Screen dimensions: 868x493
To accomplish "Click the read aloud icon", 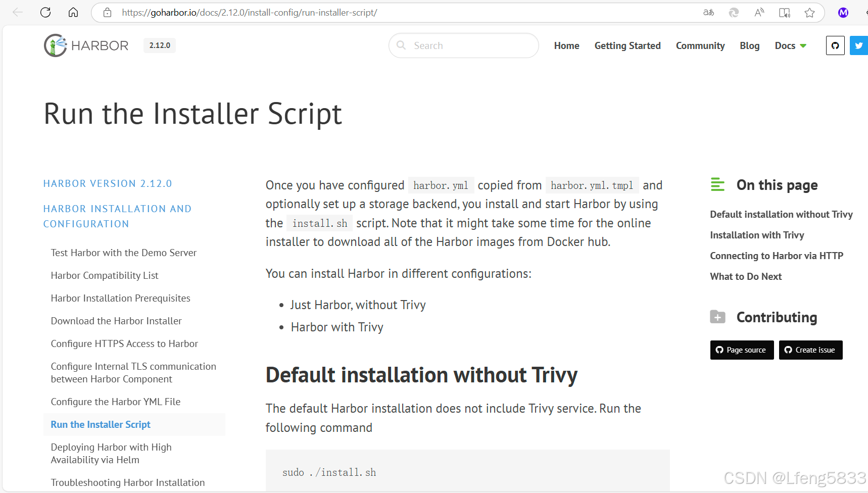I will tap(759, 13).
